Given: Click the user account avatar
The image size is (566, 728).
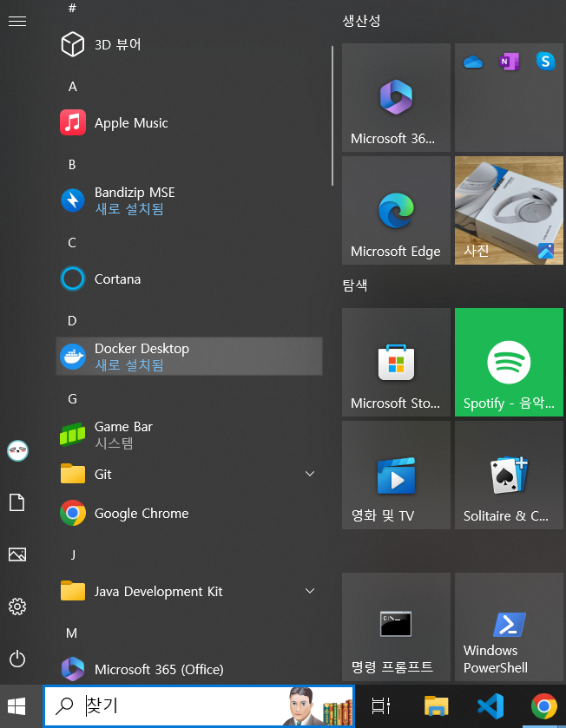Looking at the screenshot, I should tap(17, 451).
